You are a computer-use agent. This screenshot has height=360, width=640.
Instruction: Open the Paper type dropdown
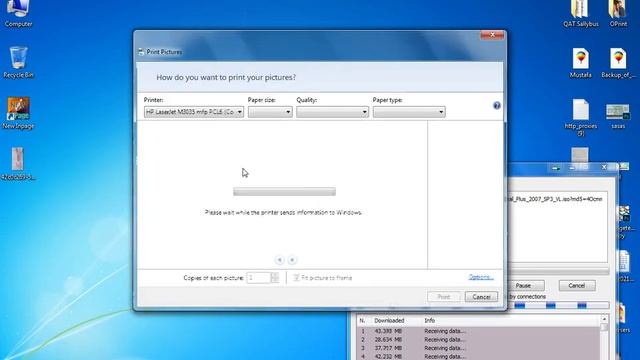click(409, 112)
